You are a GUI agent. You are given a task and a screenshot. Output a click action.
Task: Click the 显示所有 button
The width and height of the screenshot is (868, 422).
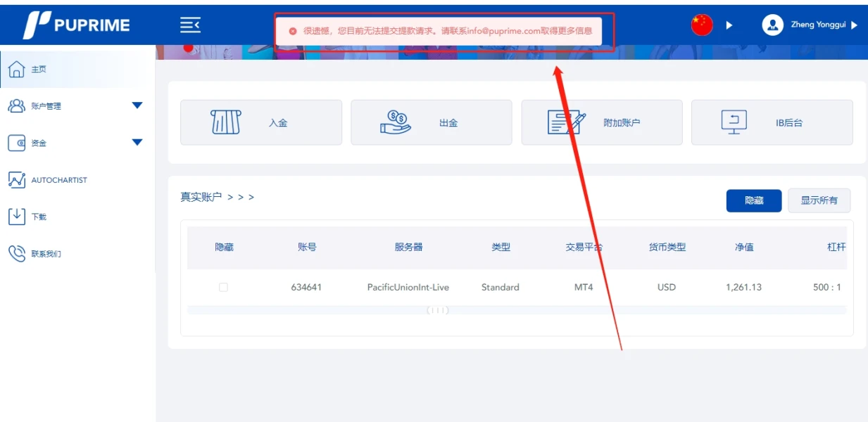pos(819,200)
